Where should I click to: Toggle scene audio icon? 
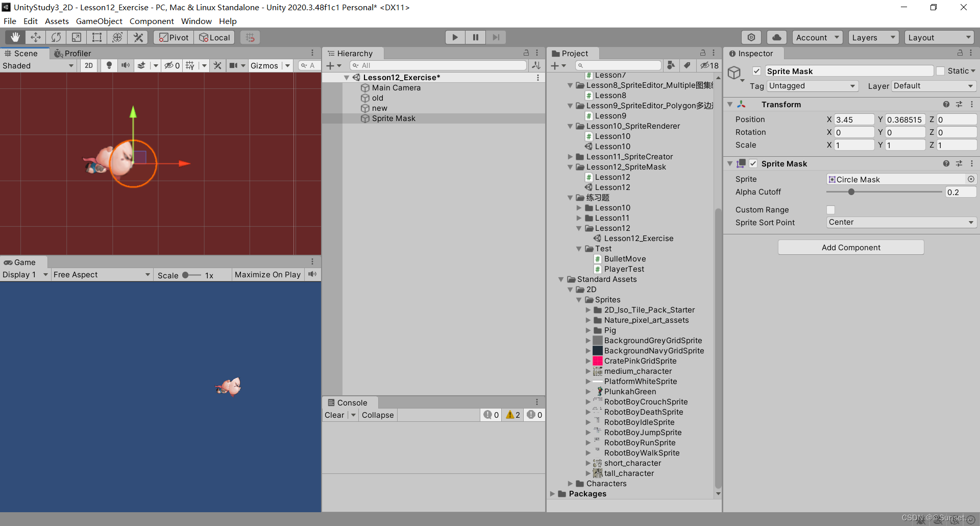(125, 65)
